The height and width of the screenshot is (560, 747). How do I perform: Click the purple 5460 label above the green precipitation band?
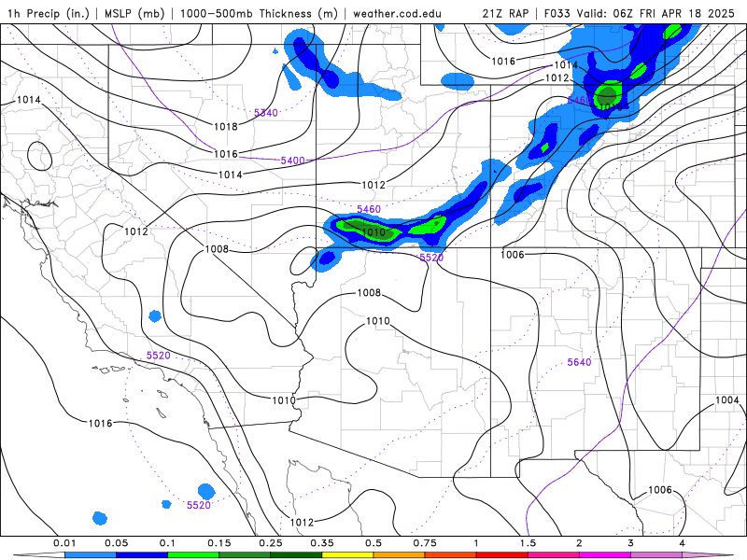point(369,209)
